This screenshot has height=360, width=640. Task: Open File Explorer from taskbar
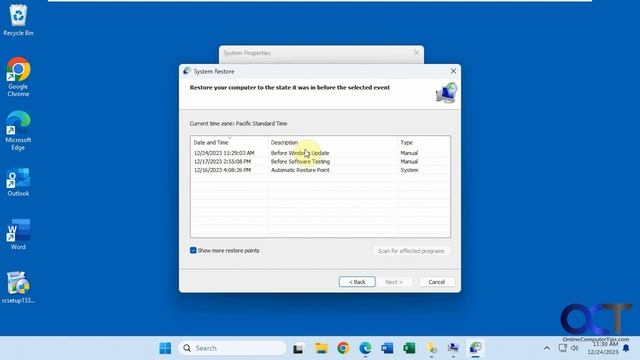click(321, 348)
